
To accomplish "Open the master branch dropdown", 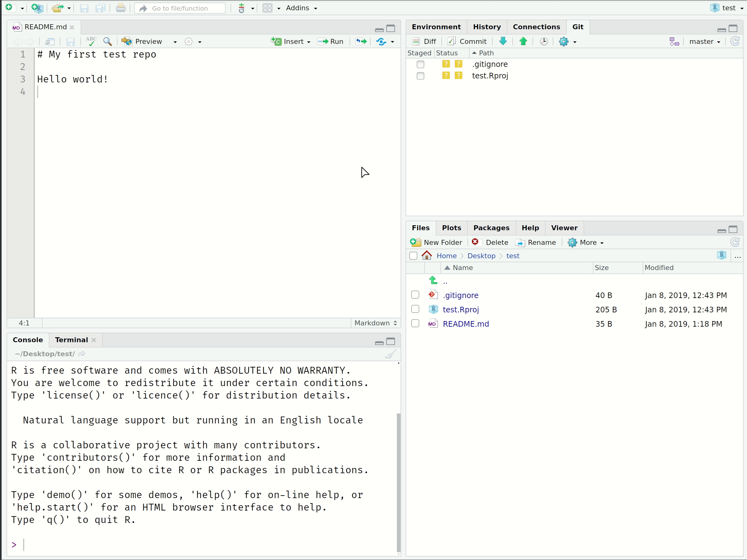I will pyautogui.click(x=704, y=41).
